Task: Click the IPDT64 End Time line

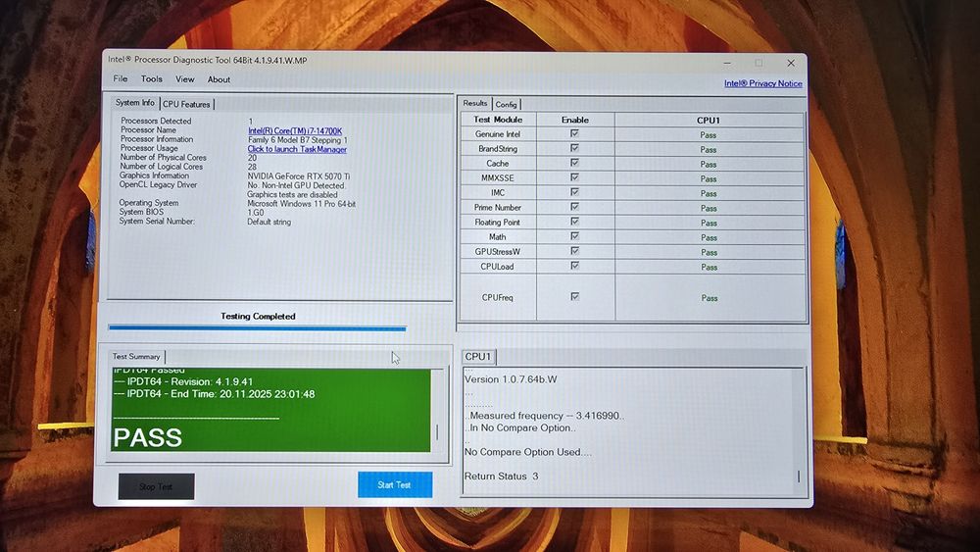Action: (215, 394)
